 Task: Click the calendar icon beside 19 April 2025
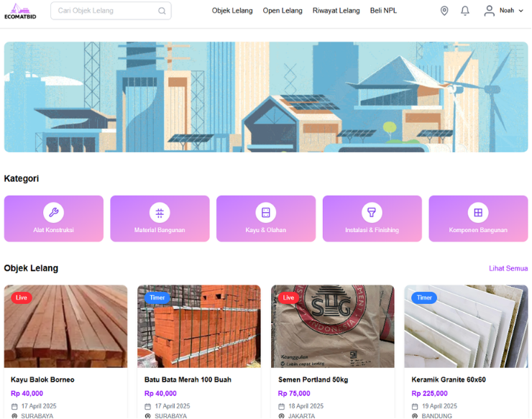[x=415, y=407]
